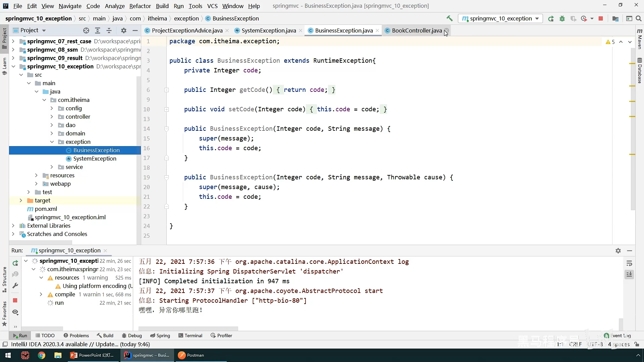Switch to SystemException.java tab
The height and width of the screenshot is (362, 644).
point(268,31)
